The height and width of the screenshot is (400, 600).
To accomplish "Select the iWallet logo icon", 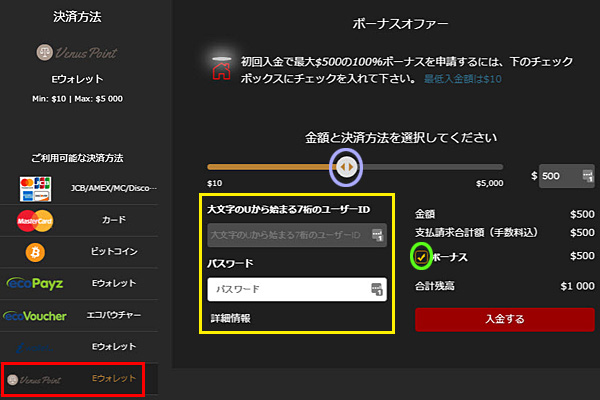I will tap(35, 348).
